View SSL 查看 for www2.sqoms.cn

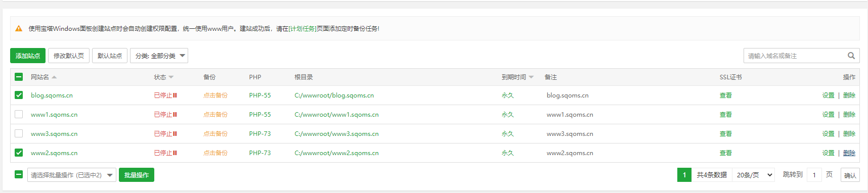click(x=726, y=153)
